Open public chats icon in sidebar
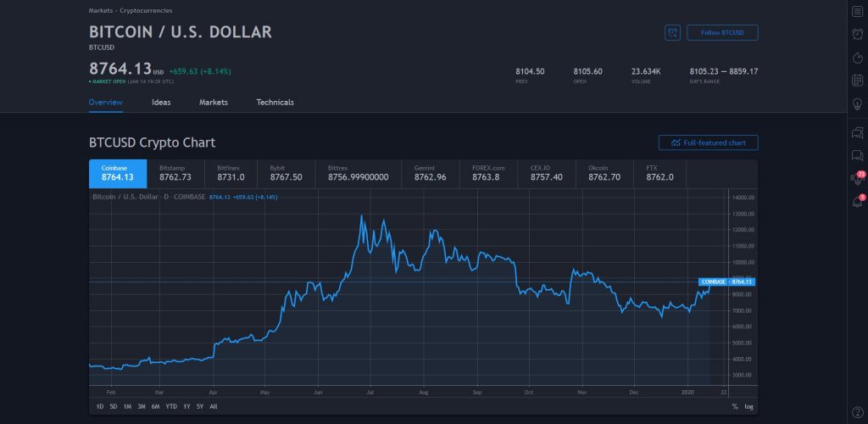The image size is (868, 424). 857,133
